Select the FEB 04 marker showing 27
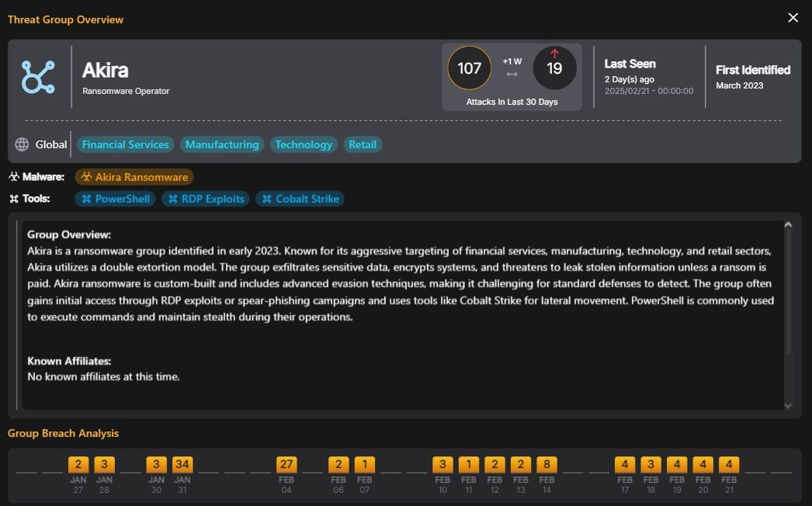 click(x=286, y=464)
